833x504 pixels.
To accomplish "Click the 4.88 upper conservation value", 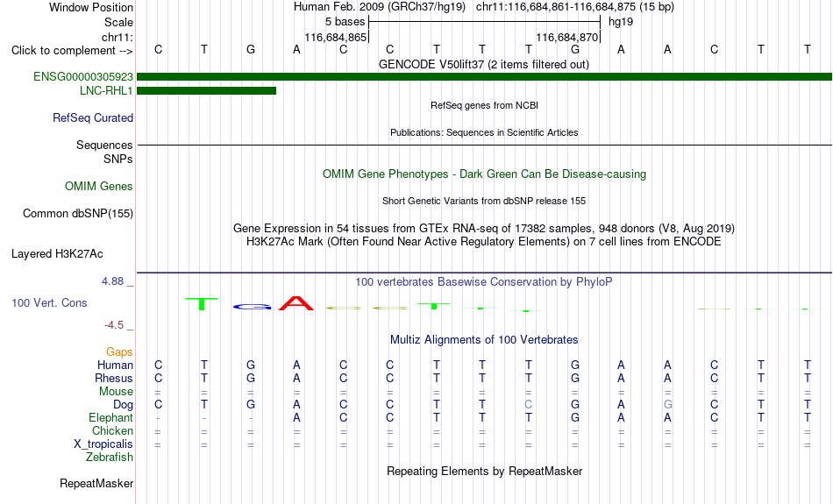I will (x=112, y=281).
